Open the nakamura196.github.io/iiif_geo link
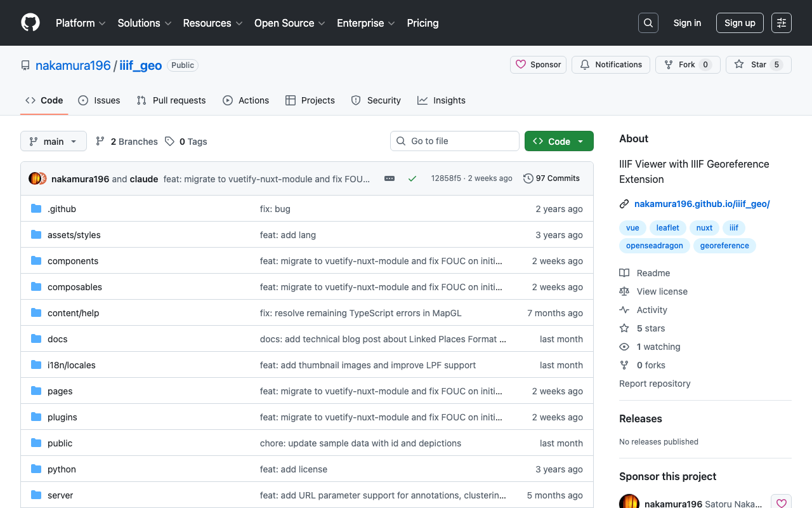Image resolution: width=812 pixels, height=508 pixels. point(702,204)
